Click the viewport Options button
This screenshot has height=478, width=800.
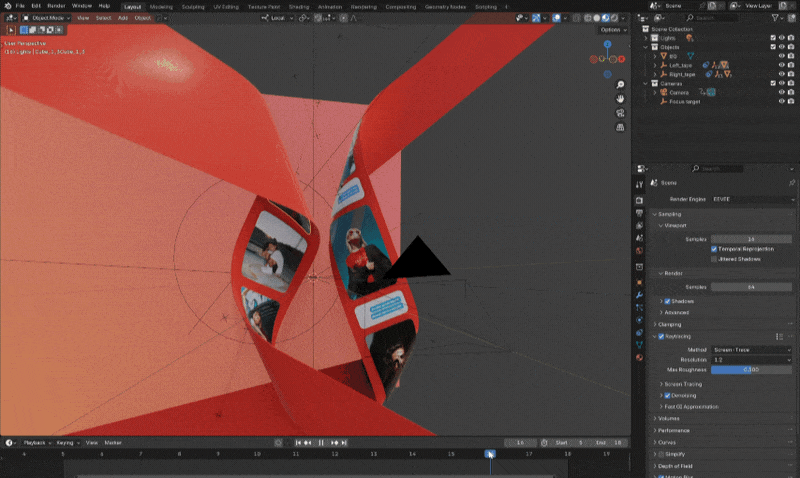click(x=611, y=30)
